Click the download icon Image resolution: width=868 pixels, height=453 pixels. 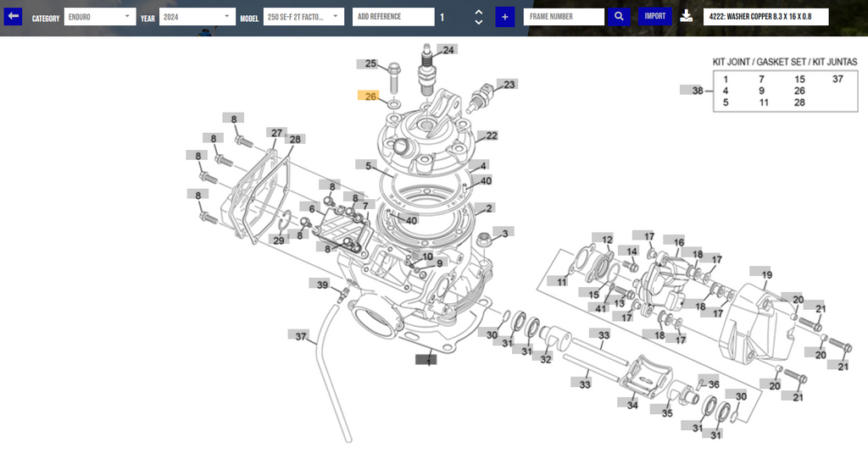(687, 16)
